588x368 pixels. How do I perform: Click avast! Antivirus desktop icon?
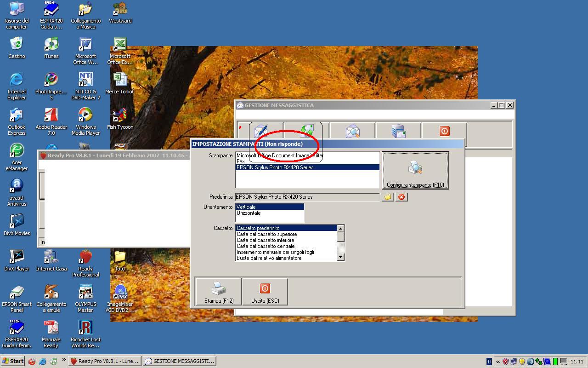point(17,192)
